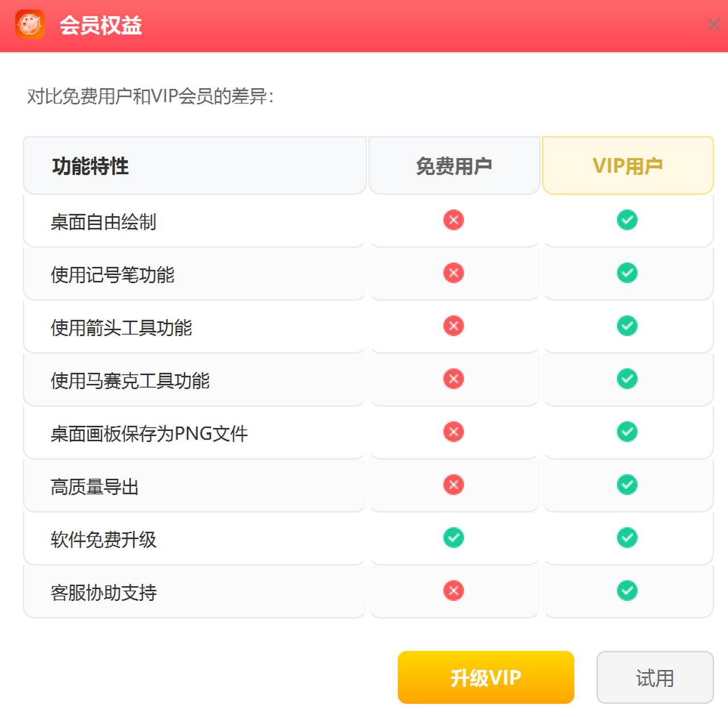
Task: Click VIP check for 使用马赛克工具功能
Action: coord(627,379)
